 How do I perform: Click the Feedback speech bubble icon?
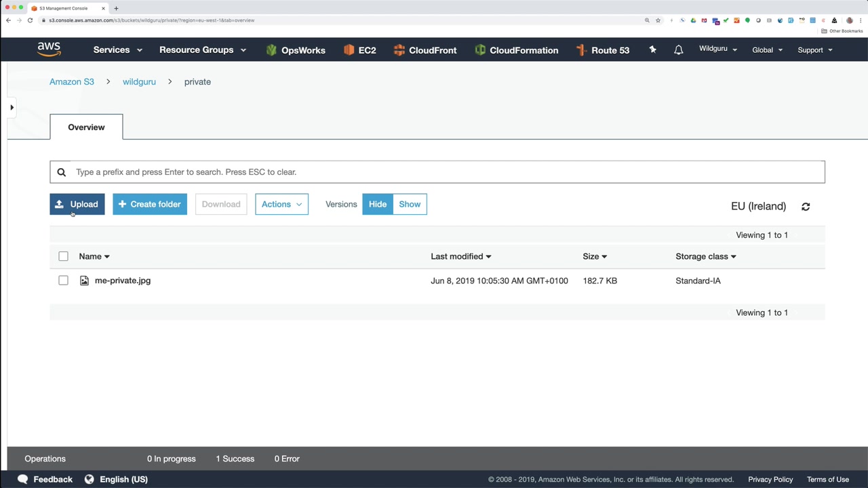point(22,479)
